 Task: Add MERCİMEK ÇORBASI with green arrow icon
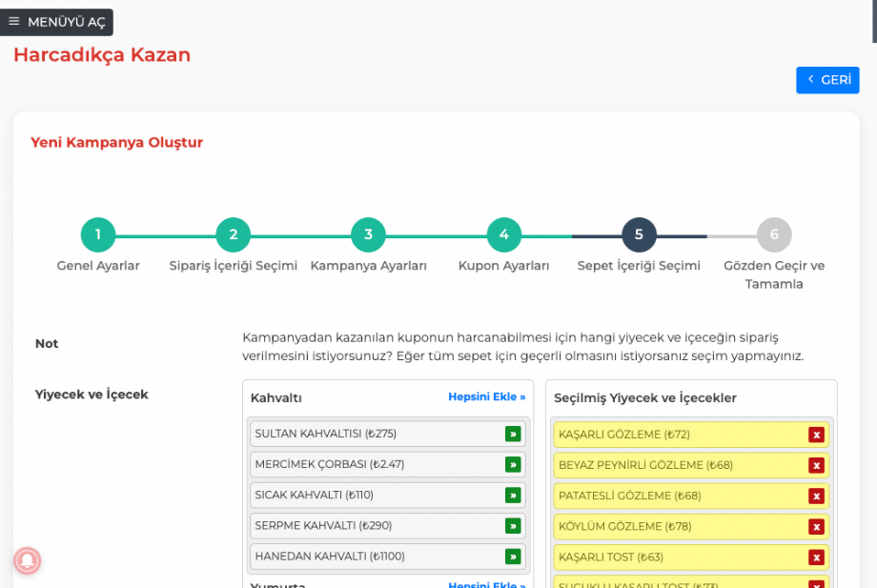(513, 464)
